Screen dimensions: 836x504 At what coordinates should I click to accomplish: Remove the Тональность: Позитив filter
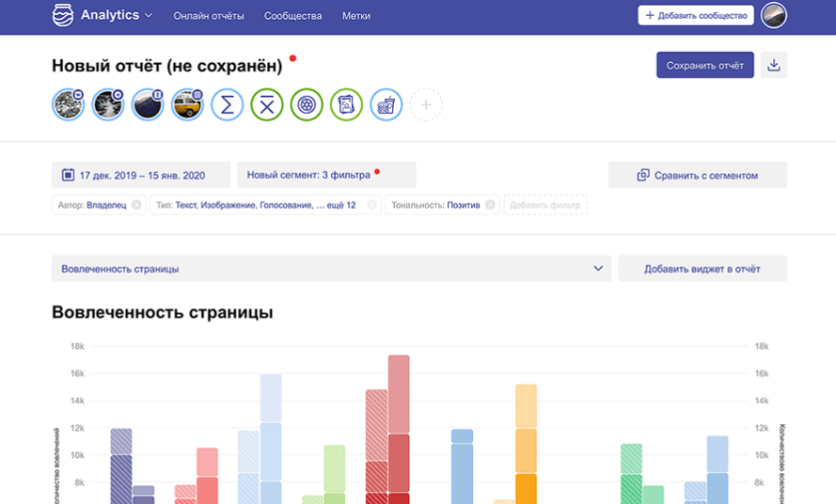[490, 205]
